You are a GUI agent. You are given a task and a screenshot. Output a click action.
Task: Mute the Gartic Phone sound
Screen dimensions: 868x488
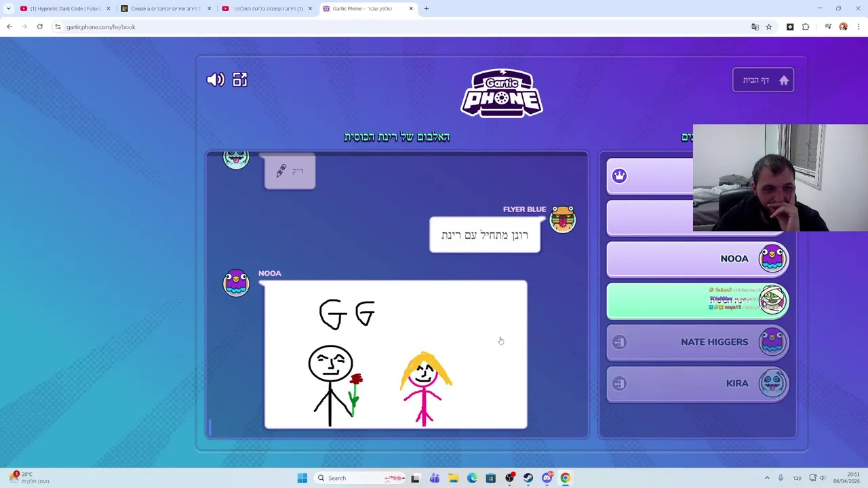[216, 80]
